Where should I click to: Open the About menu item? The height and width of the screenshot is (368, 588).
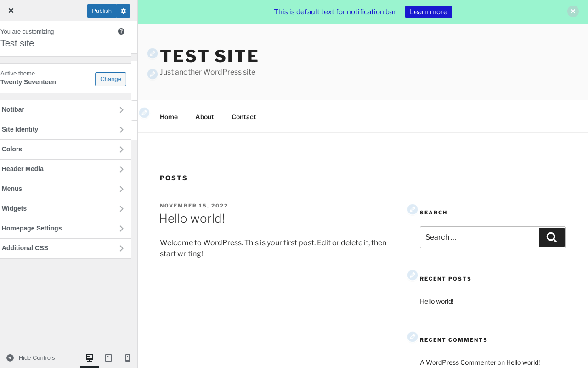click(204, 117)
